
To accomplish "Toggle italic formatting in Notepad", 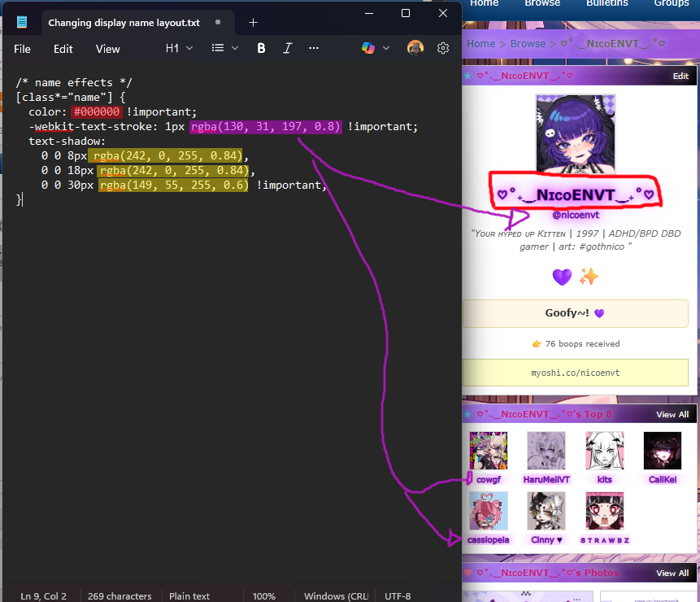I will 287,48.
